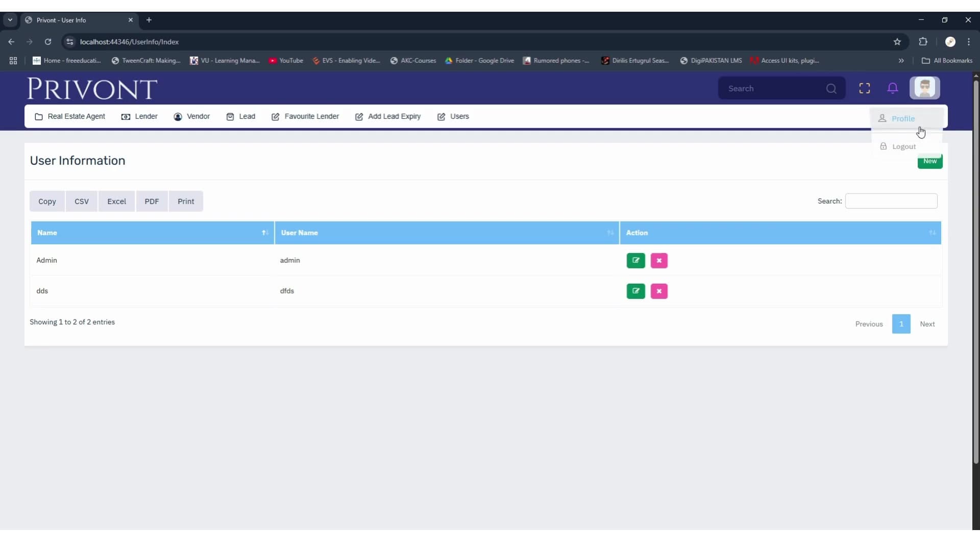Click the magnifier icon in header search
Viewport: 980px width, 551px height.
click(831, 89)
